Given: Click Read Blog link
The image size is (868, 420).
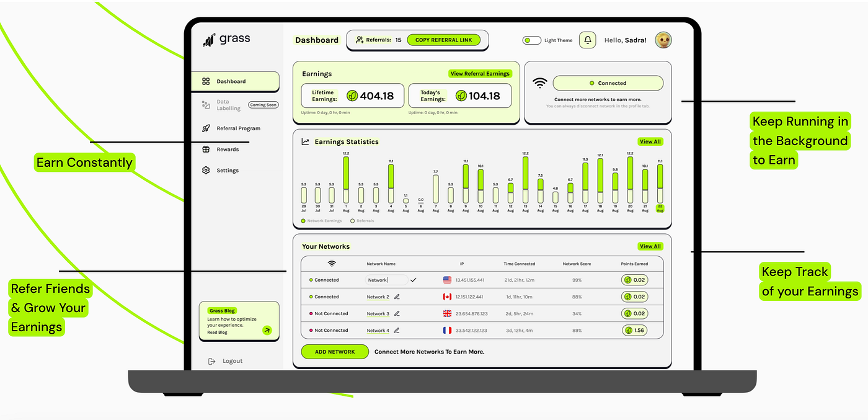Looking at the screenshot, I should pyautogui.click(x=217, y=333).
